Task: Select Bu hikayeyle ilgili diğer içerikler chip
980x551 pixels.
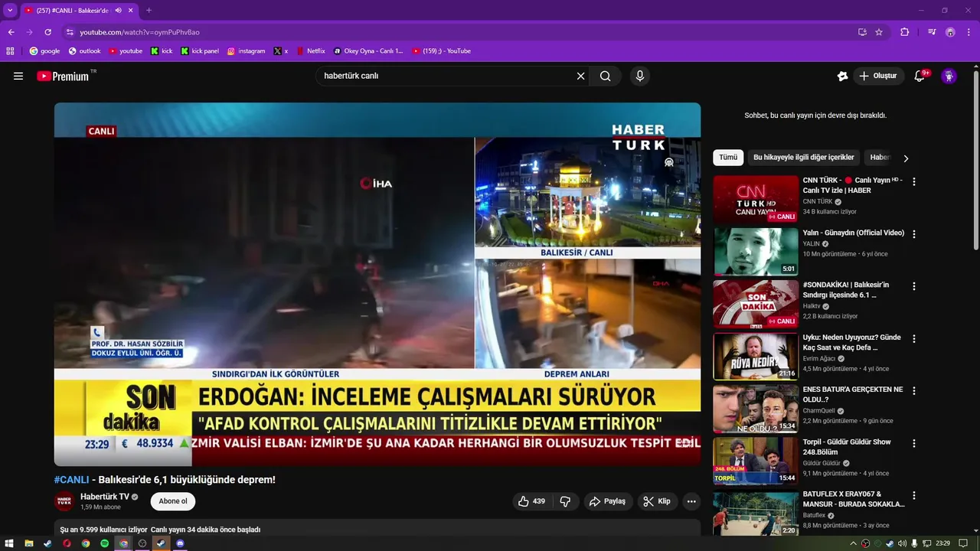Action: 803,158
